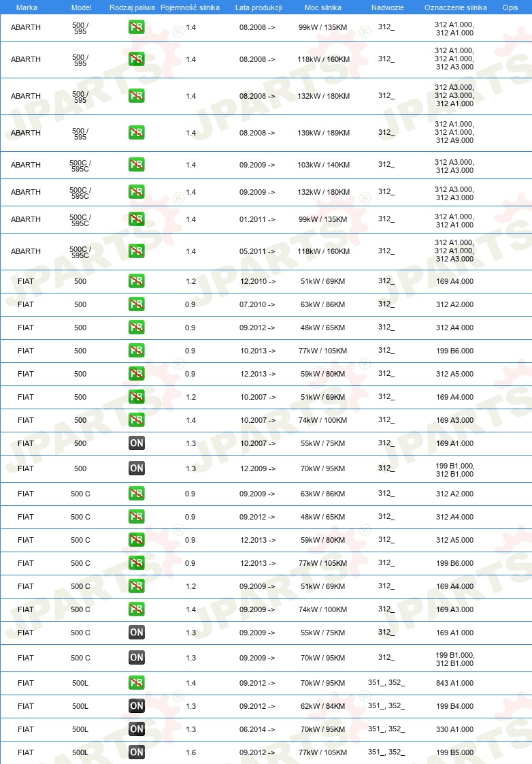Click the Pojemność silnika column header

[x=190, y=7]
